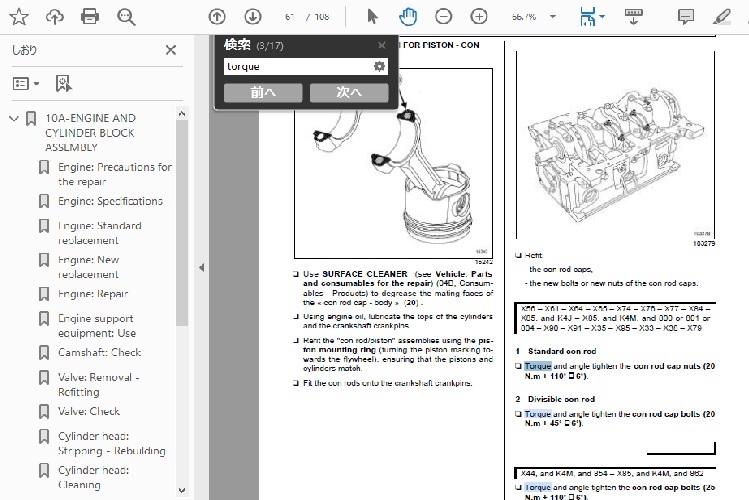Go to previous page with up arrow
This screenshot has width=749, height=500.
217,17
